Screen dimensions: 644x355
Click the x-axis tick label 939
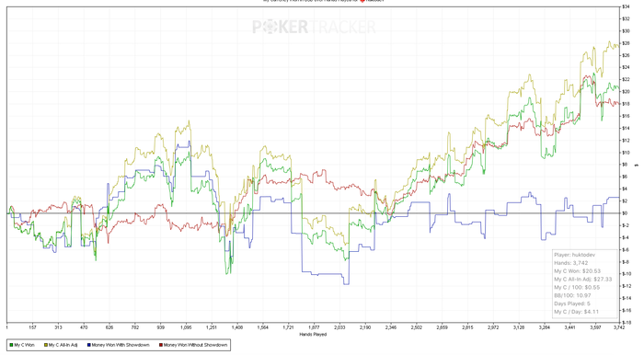click(161, 327)
